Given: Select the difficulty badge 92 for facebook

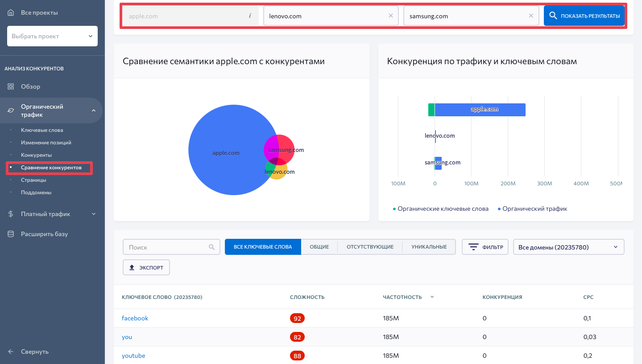Looking at the screenshot, I should tap(297, 318).
